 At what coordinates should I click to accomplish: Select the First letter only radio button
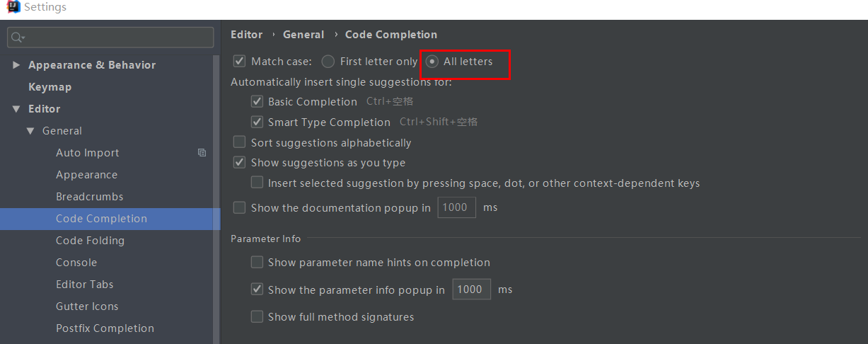pos(328,62)
